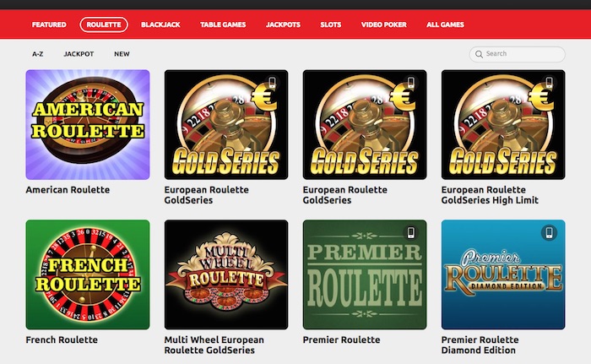
Task: Open the American Roulette game thumbnail
Action: [x=88, y=124]
